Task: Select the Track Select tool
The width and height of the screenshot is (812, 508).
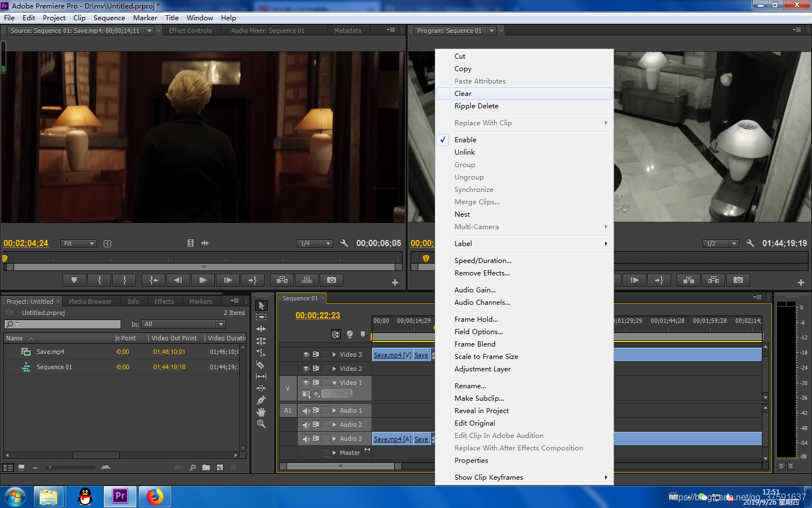Action: tap(261, 317)
